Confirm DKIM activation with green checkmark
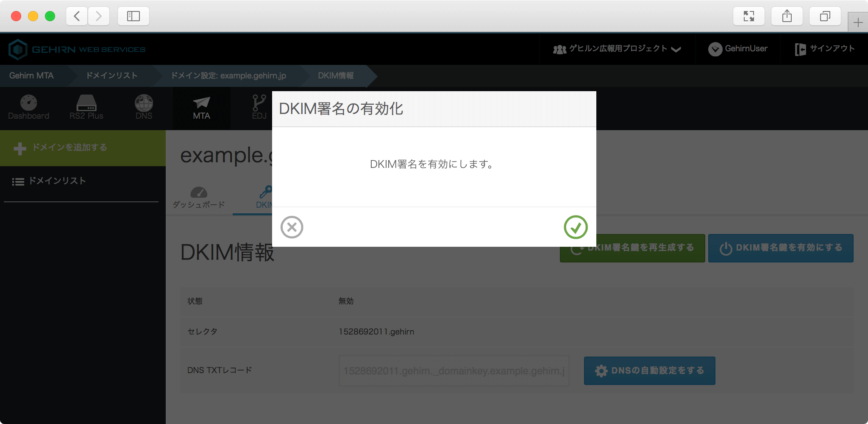Screen dimensions: 868x424 pyautogui.click(x=576, y=227)
